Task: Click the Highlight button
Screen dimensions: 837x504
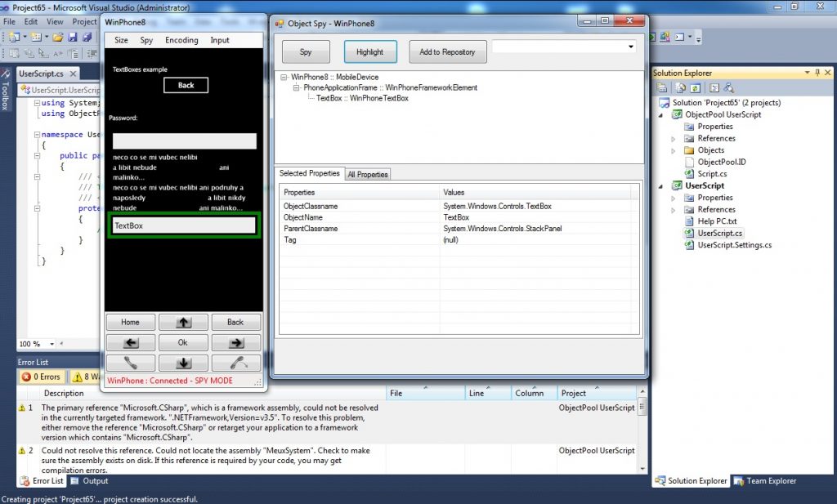Action: pos(370,51)
